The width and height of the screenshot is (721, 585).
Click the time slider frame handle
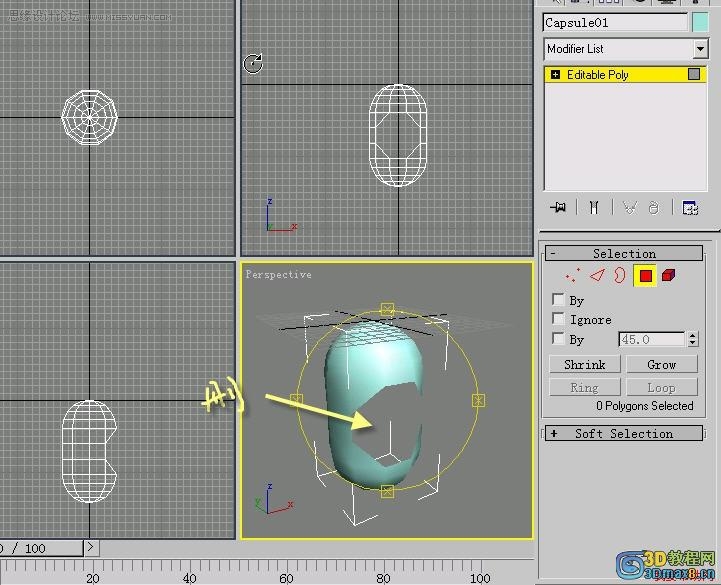40,548
